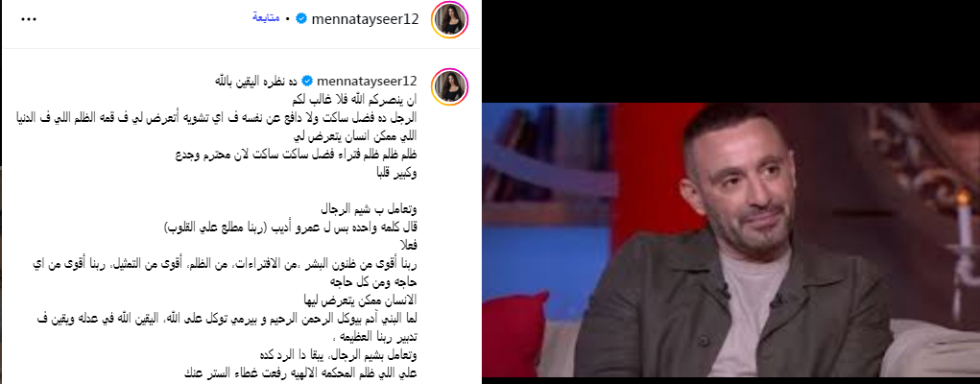The image size is (980, 384).
Task: Click the verified badge in post header
Action: [x=300, y=19]
